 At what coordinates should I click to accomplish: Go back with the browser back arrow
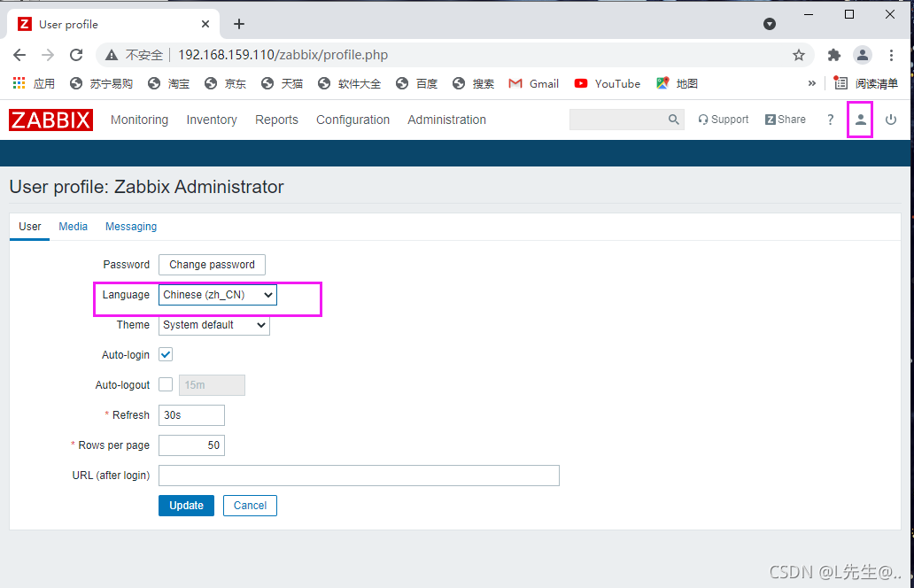click(x=19, y=55)
